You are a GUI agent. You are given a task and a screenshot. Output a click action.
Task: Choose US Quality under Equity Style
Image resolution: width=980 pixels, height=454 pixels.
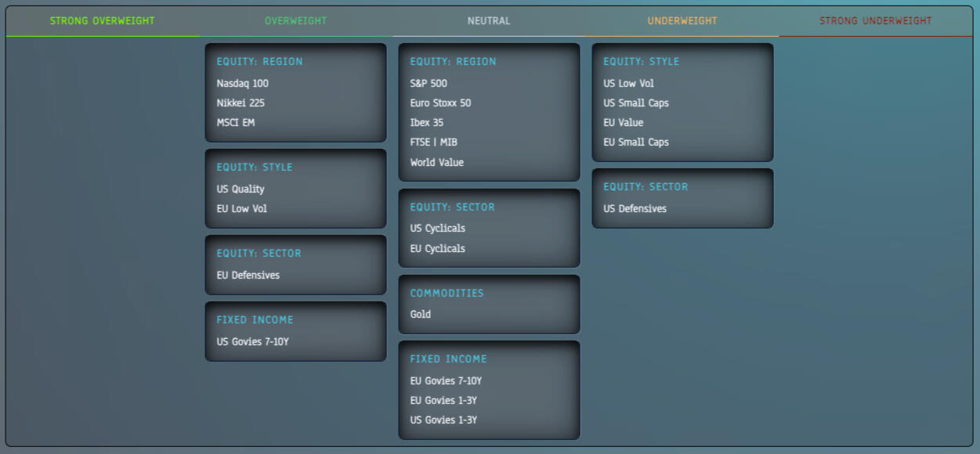(240, 189)
